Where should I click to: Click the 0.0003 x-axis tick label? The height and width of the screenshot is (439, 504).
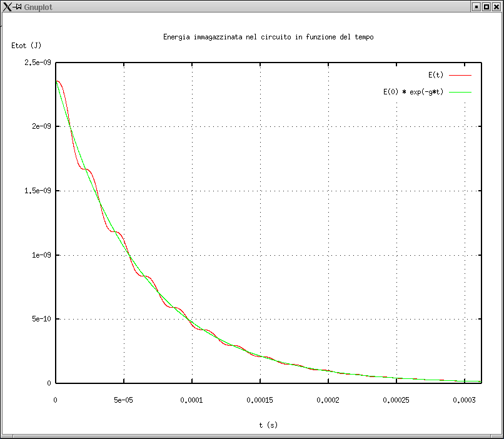click(465, 400)
